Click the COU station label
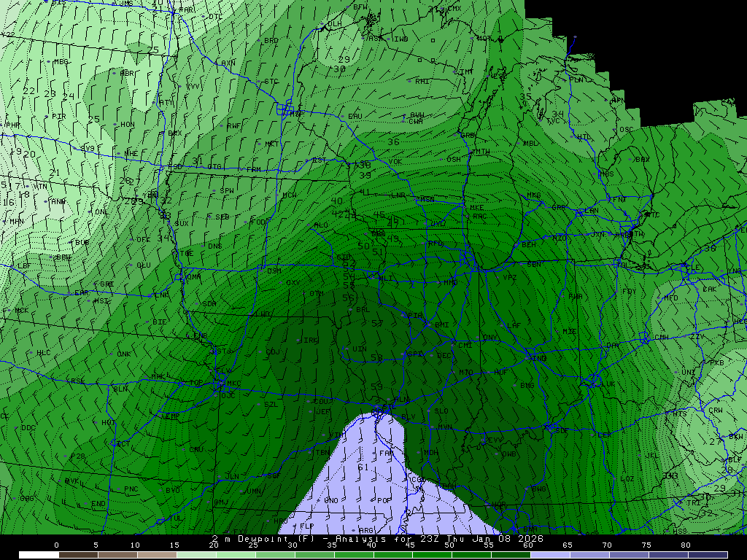The image size is (747, 560). (321, 402)
